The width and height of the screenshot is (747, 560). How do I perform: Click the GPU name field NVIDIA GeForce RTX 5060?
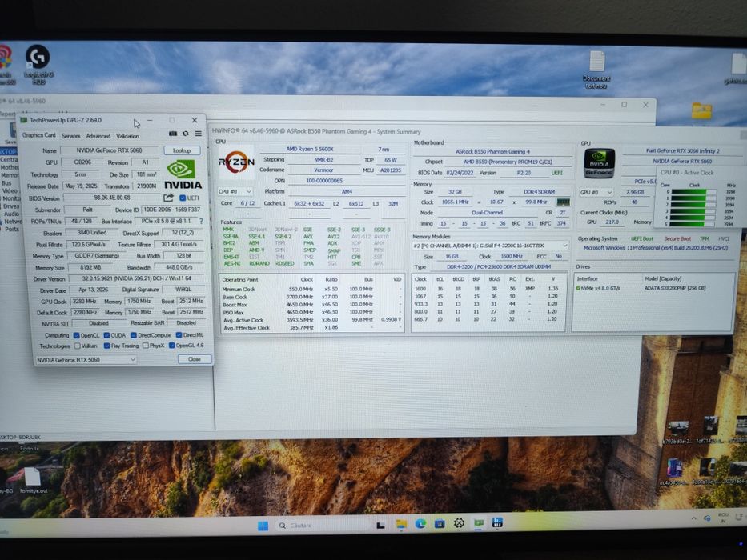(110, 150)
